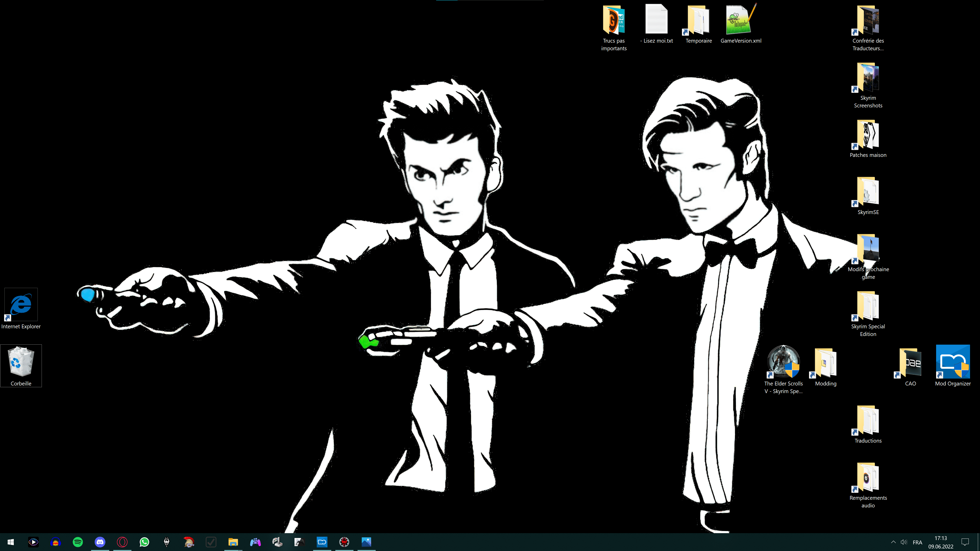Switch to Mod Organizer in the taskbar
This screenshot has width=980, height=551.
322,542
